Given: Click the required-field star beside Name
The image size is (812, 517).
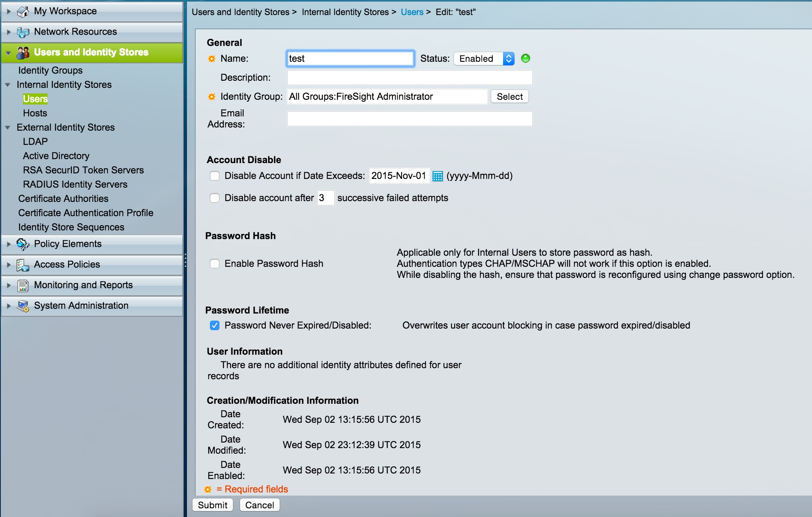Looking at the screenshot, I should click(212, 59).
